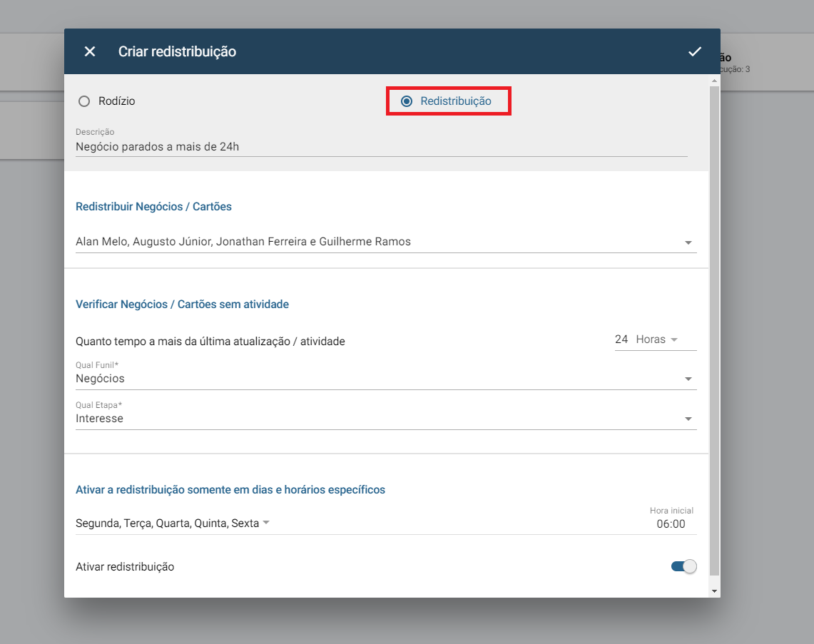814x644 pixels.
Task: Click the Verificar Negócios / Cartões sem atividade heading
Action: pyautogui.click(x=182, y=304)
